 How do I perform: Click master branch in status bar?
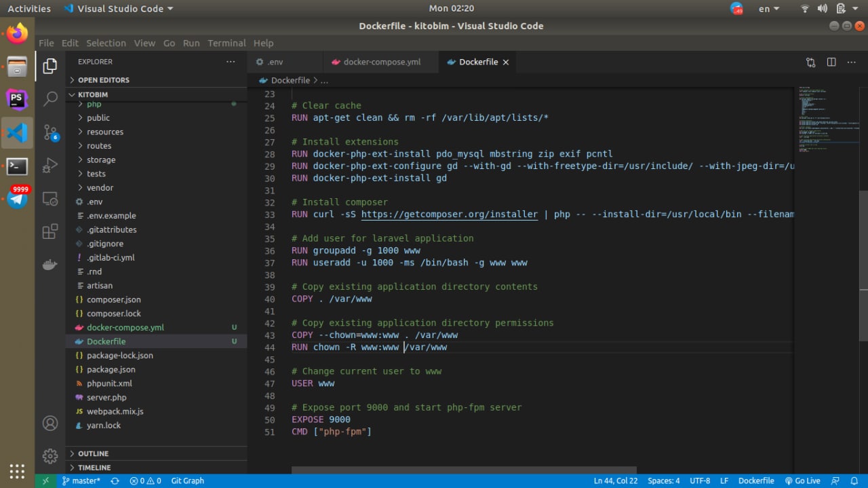(x=81, y=481)
